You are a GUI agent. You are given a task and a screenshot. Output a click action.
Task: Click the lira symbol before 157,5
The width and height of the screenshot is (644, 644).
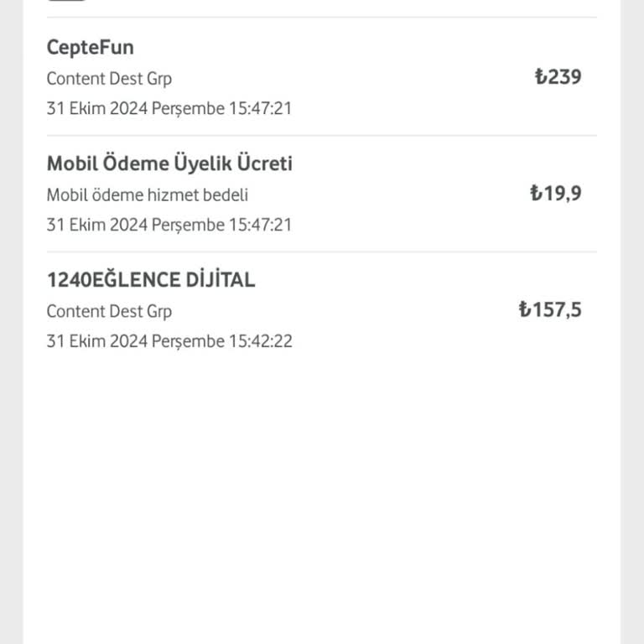(x=525, y=310)
